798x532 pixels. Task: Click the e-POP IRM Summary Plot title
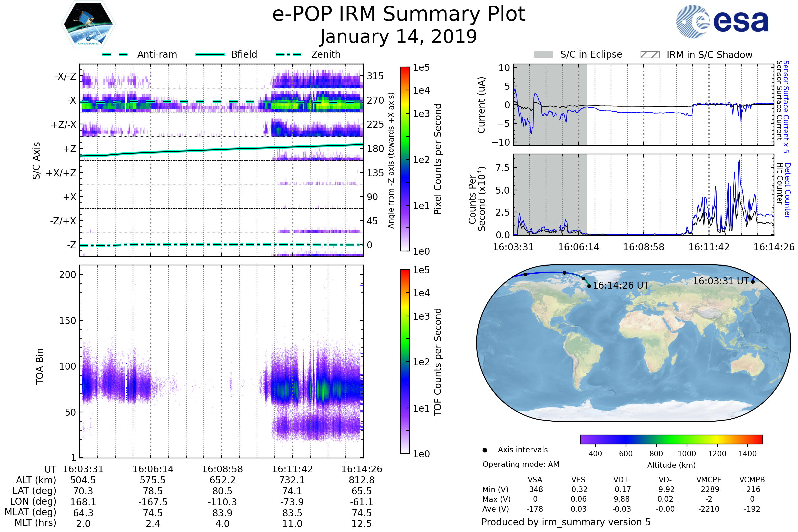[399, 14]
